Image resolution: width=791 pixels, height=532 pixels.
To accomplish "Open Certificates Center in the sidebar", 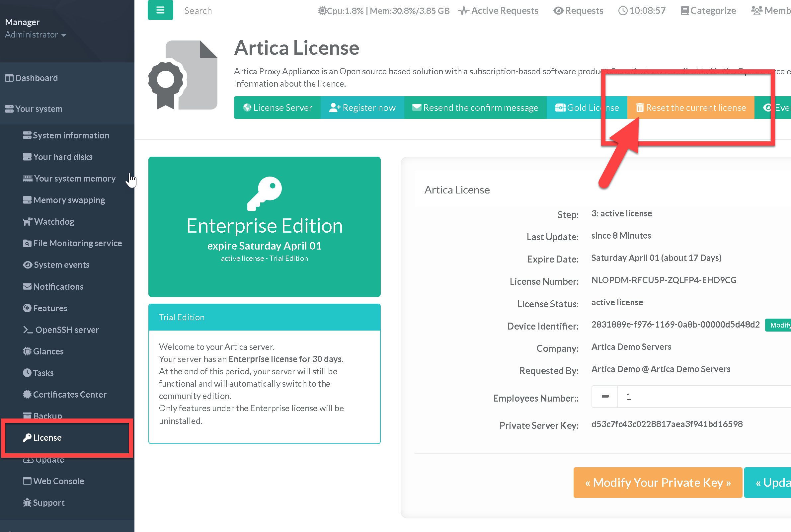I will 69,394.
